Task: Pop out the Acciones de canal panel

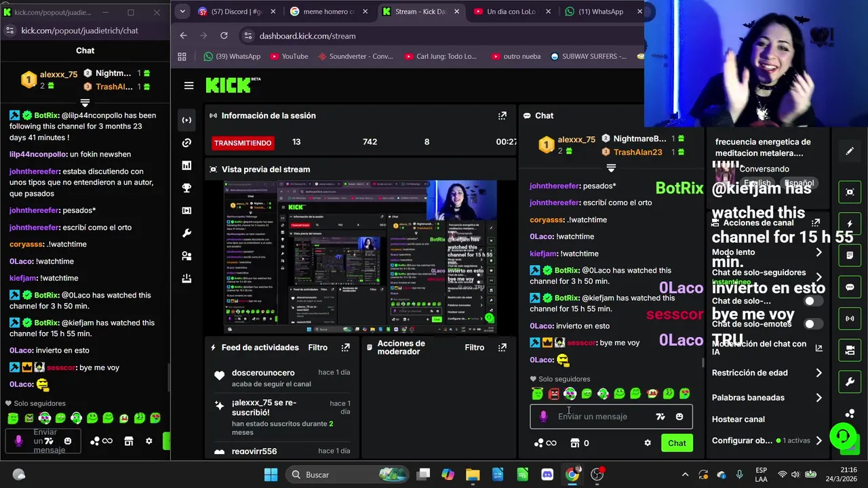Action: 816,222
